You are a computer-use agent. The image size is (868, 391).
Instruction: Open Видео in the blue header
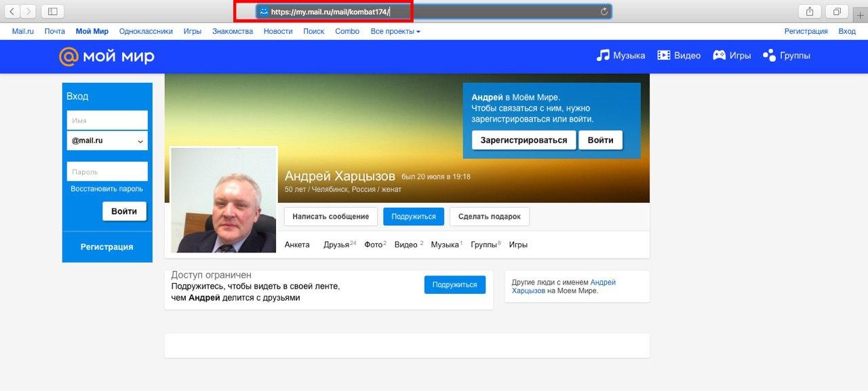point(679,56)
